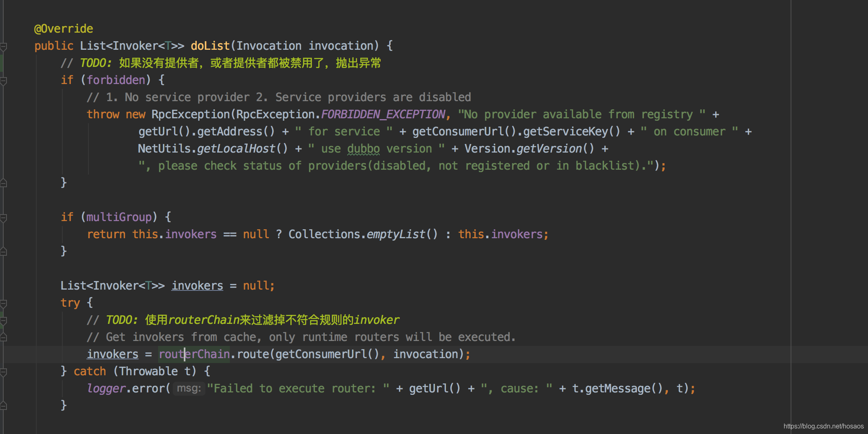Collapse the doList method fold marker
868x434 pixels.
[3, 46]
